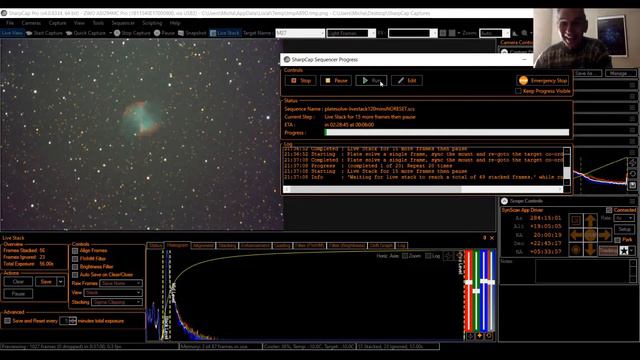Toggle histogram Log checkbox

[x=428, y=256]
